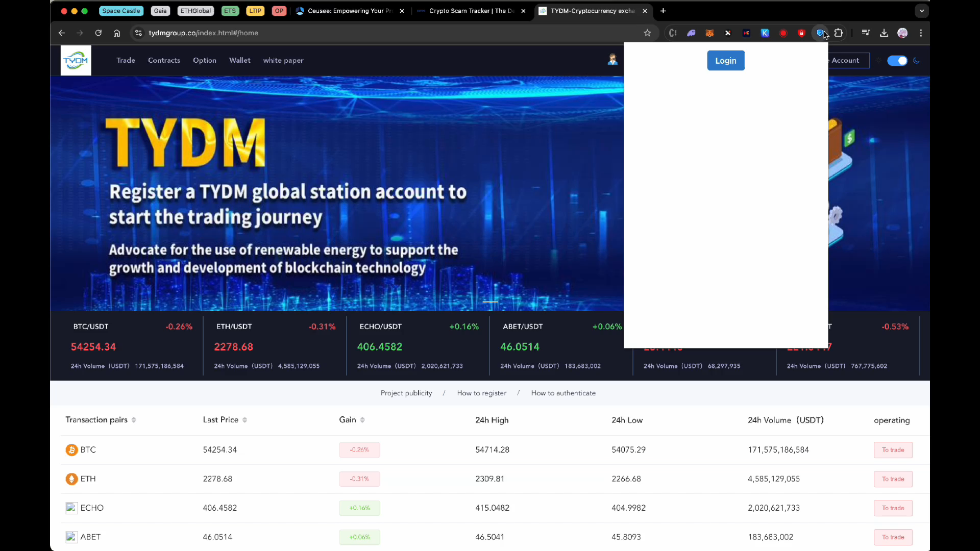Viewport: 980px width, 551px height.
Task: Toggle the dark mode switch
Action: click(897, 61)
